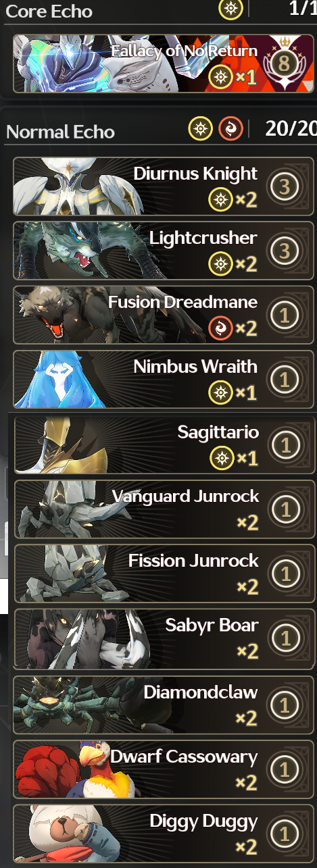Select the Vanguard Junrock echo row
This screenshot has width=317, height=868.
click(x=164, y=509)
